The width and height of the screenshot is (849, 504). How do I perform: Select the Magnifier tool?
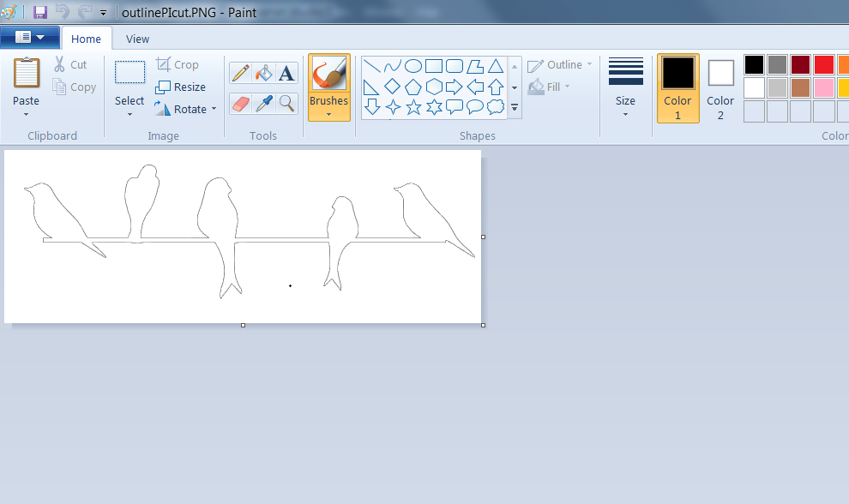coord(286,104)
